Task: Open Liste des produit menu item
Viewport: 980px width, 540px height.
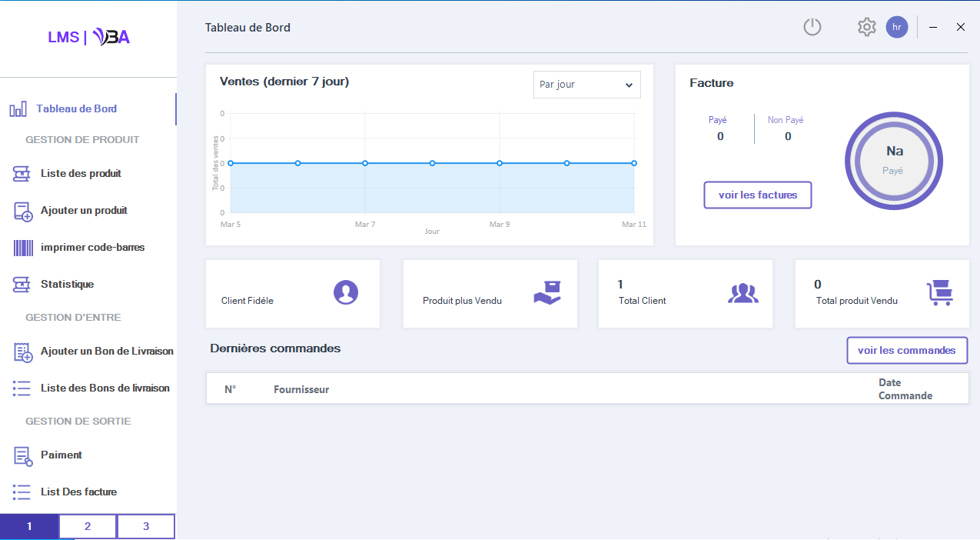Action: (x=81, y=174)
